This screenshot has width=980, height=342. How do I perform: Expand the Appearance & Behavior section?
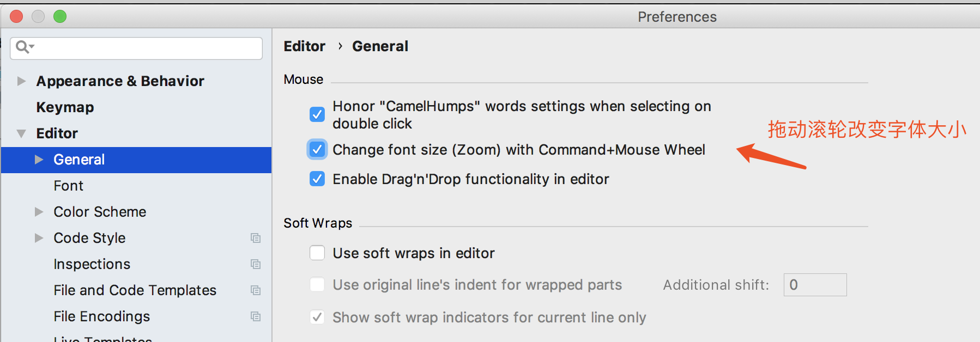click(x=21, y=81)
